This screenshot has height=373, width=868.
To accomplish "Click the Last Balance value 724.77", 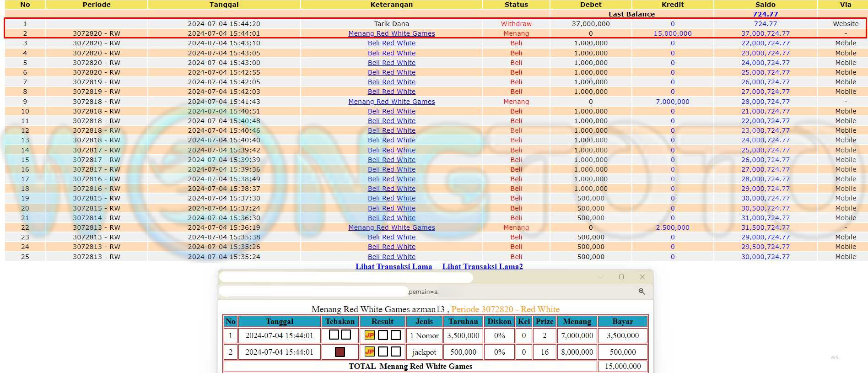I will (765, 14).
